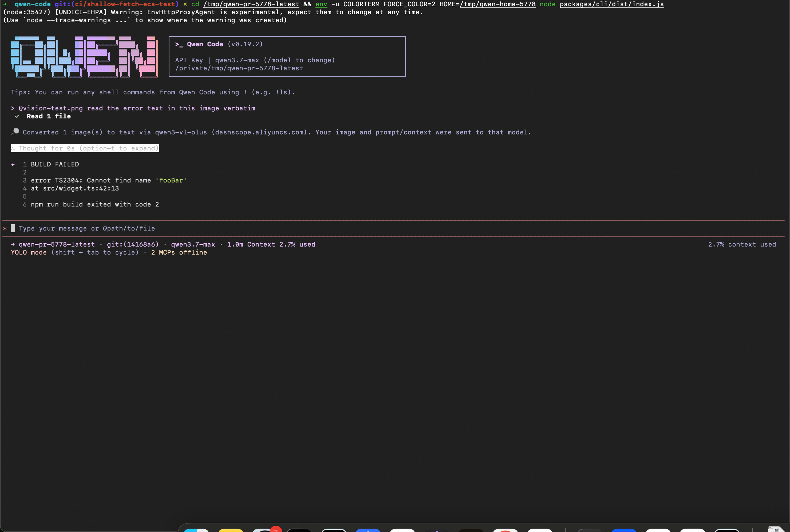Click the 'git:(ci/shallow-fetch-ecs-test)' branch in the shell prompt

click(117, 4)
